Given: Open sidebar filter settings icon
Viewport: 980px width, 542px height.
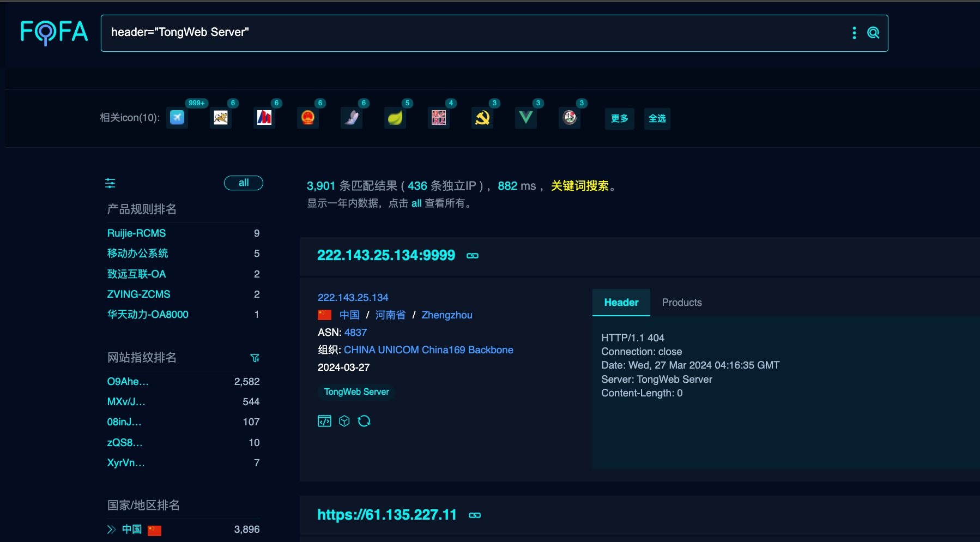Looking at the screenshot, I should point(110,183).
